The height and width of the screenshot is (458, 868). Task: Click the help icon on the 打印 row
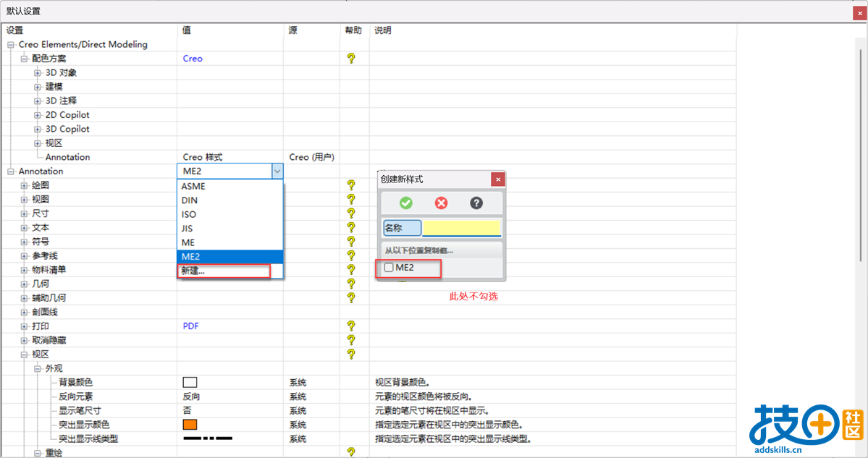(x=351, y=326)
